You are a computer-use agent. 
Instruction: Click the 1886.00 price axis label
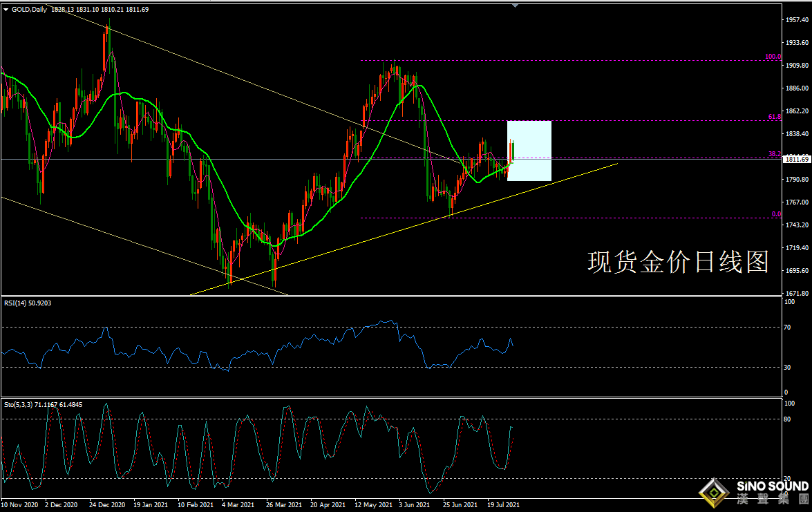[797, 88]
